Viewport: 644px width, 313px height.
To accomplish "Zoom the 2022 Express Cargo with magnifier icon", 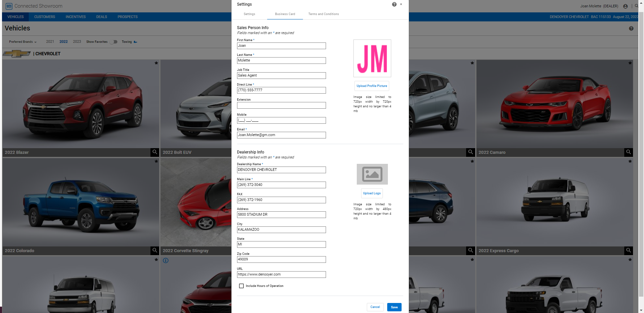I will pyautogui.click(x=629, y=250).
